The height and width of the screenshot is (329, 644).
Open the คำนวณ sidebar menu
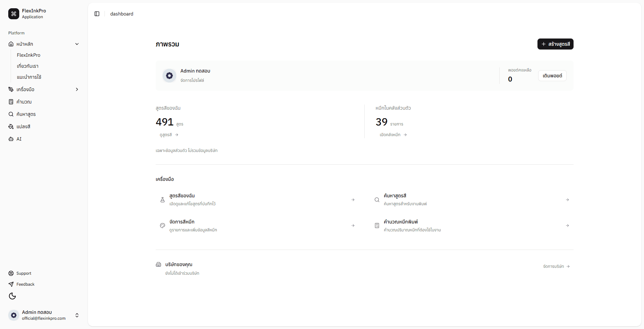point(44,102)
